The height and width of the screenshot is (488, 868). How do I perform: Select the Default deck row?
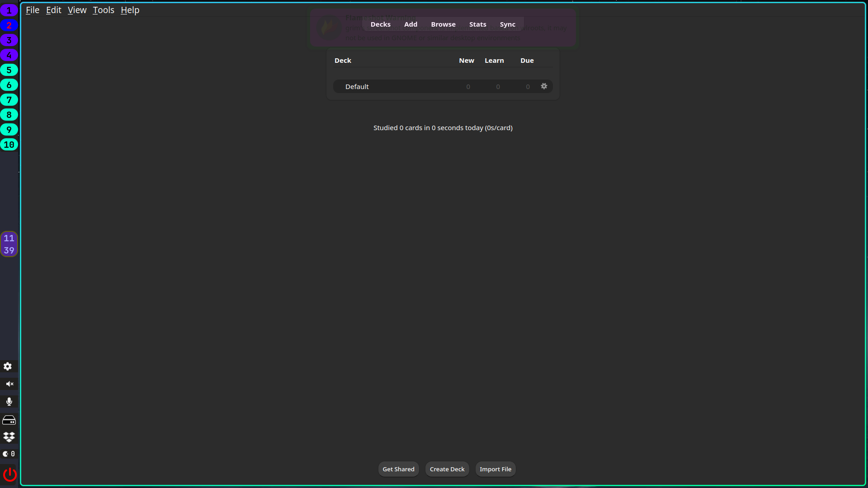tap(357, 87)
